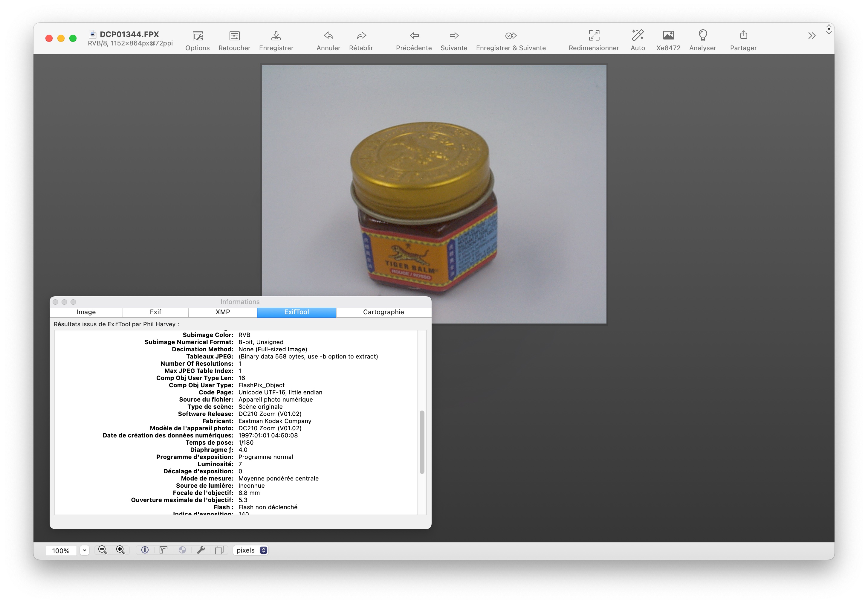The width and height of the screenshot is (868, 604).
Task: Click 'Eastman Kodak Company' value
Action: click(x=275, y=421)
